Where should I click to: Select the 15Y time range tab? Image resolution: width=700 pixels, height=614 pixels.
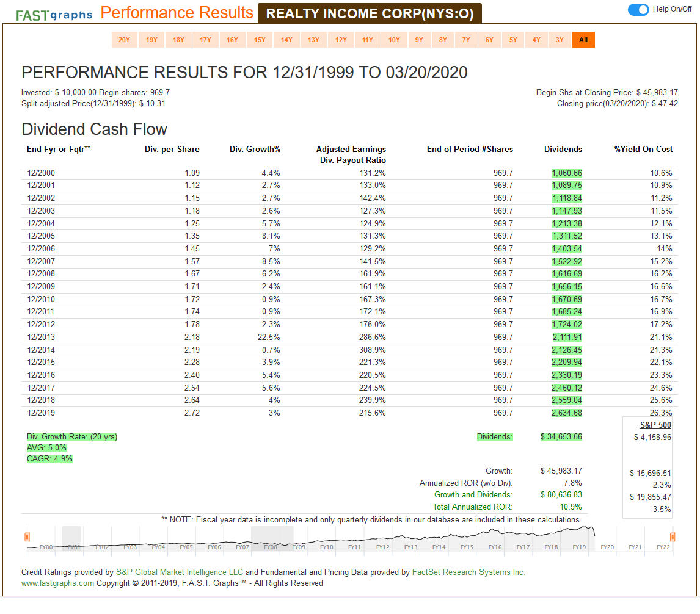[x=260, y=40]
